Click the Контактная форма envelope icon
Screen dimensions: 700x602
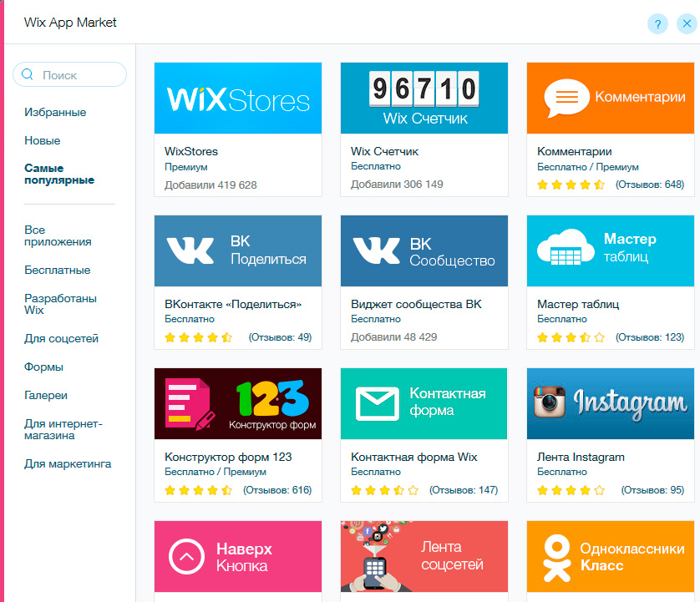(378, 403)
